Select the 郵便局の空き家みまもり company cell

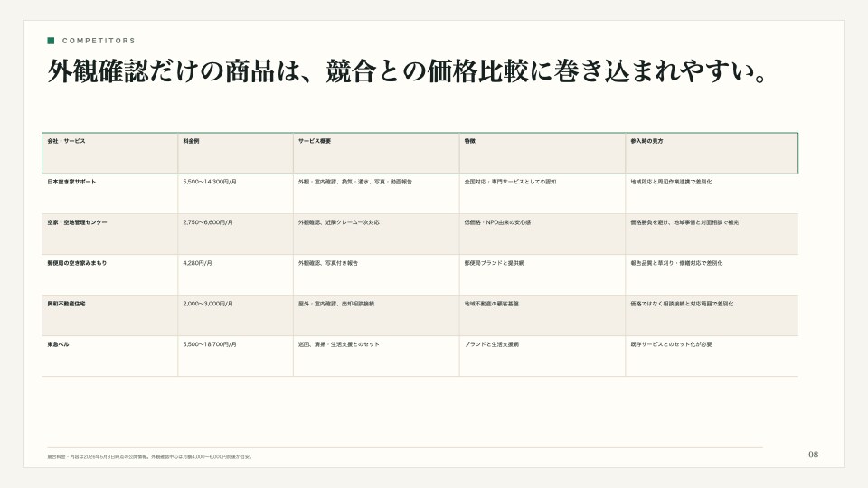(x=110, y=275)
